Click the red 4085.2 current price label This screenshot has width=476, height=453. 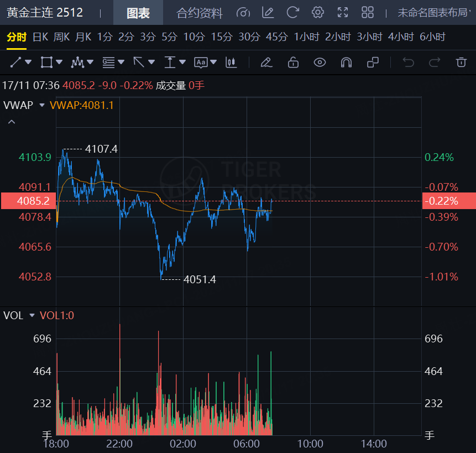pos(28,201)
